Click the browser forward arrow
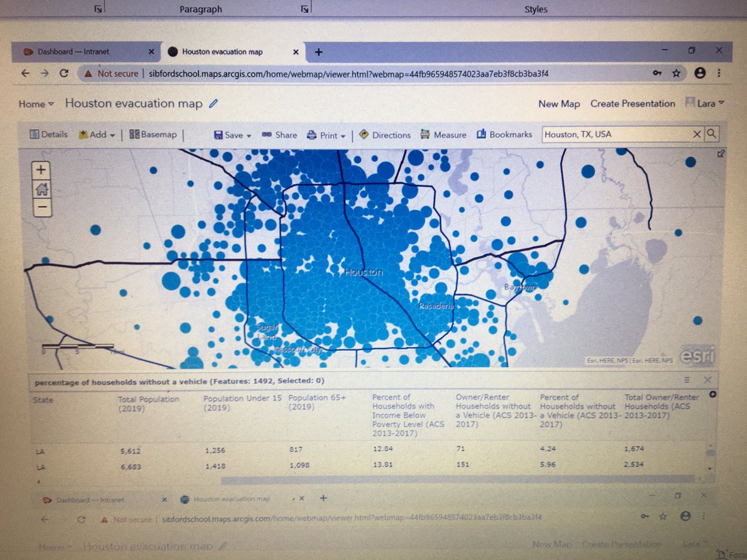 click(44, 73)
